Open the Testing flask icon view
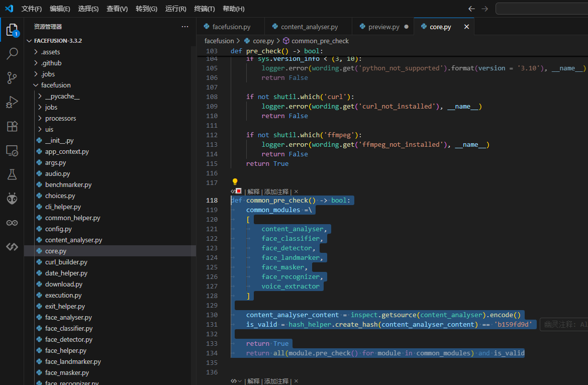Screen dimensions: 588x385 (x=12, y=174)
